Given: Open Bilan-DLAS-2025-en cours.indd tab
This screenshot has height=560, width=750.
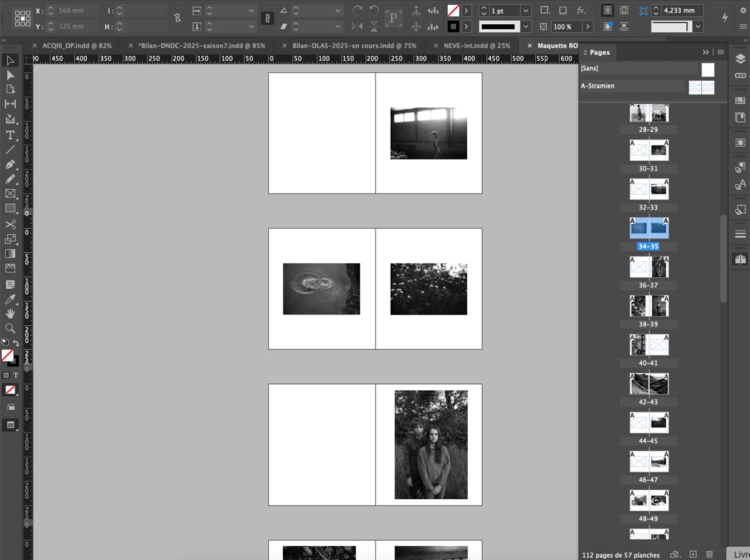Looking at the screenshot, I should [x=354, y=46].
